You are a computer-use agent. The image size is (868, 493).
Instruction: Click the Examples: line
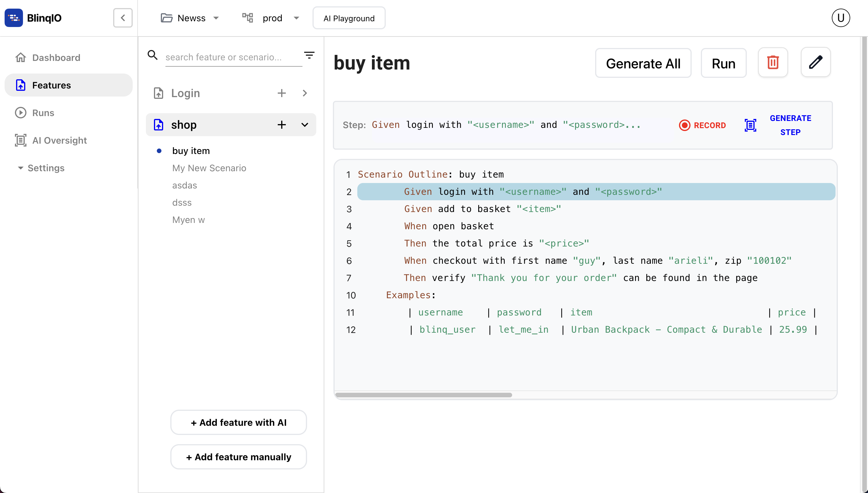411,295
